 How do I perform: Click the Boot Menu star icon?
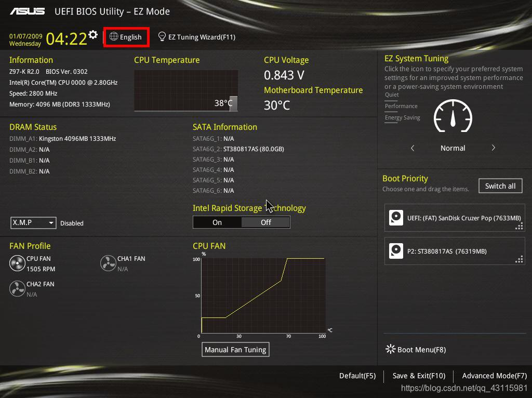point(391,349)
